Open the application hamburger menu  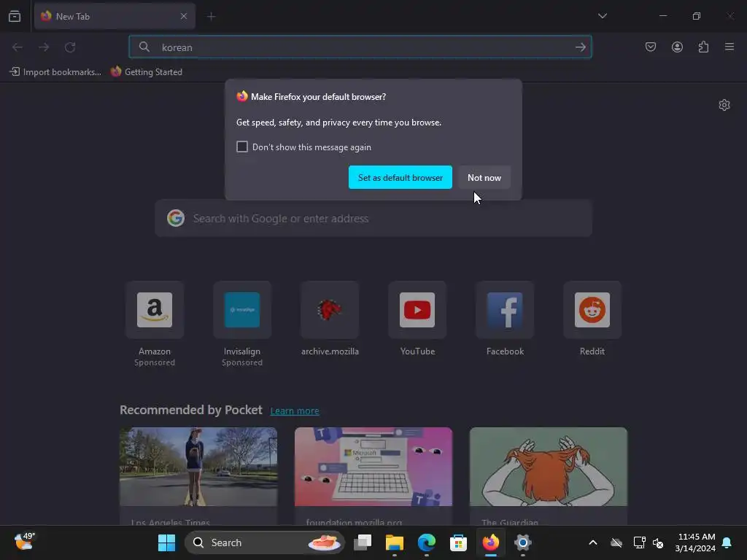[x=729, y=47]
